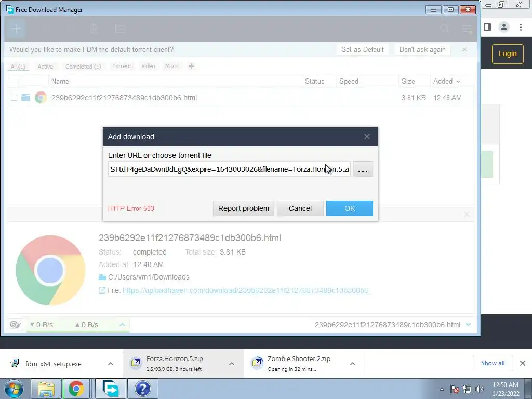Image resolution: width=532 pixels, height=399 pixels.
Task: Sort downloads by Status column
Action: [314, 82]
